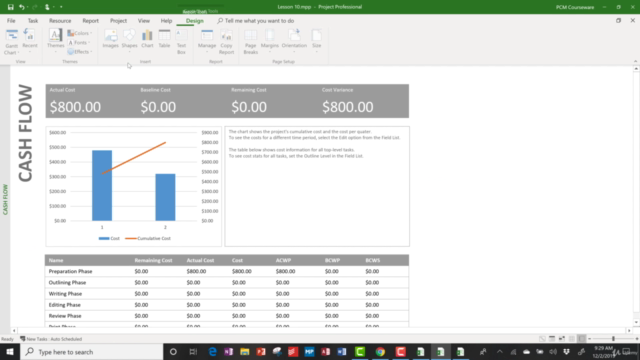
Task: Select the Writing Phase row name
Action: (65, 294)
